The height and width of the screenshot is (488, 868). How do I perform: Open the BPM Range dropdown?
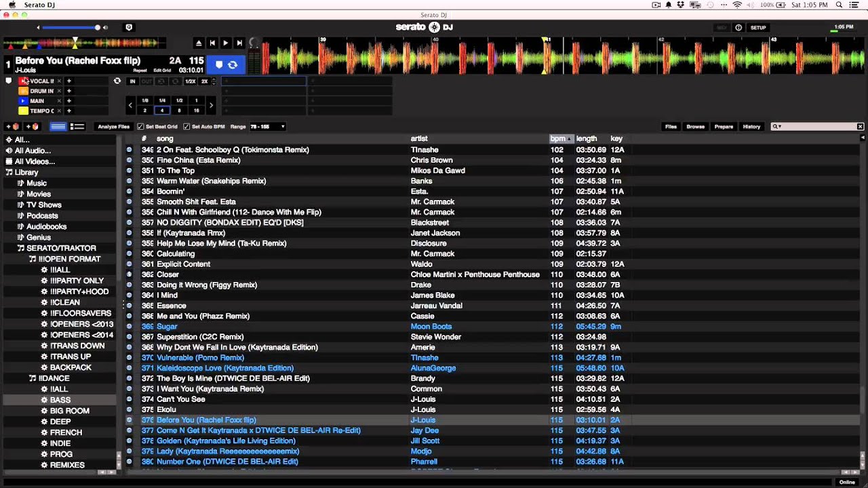(x=267, y=127)
